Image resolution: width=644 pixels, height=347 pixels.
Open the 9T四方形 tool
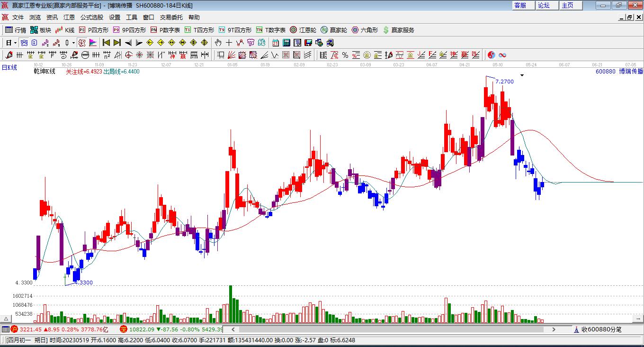(235, 30)
